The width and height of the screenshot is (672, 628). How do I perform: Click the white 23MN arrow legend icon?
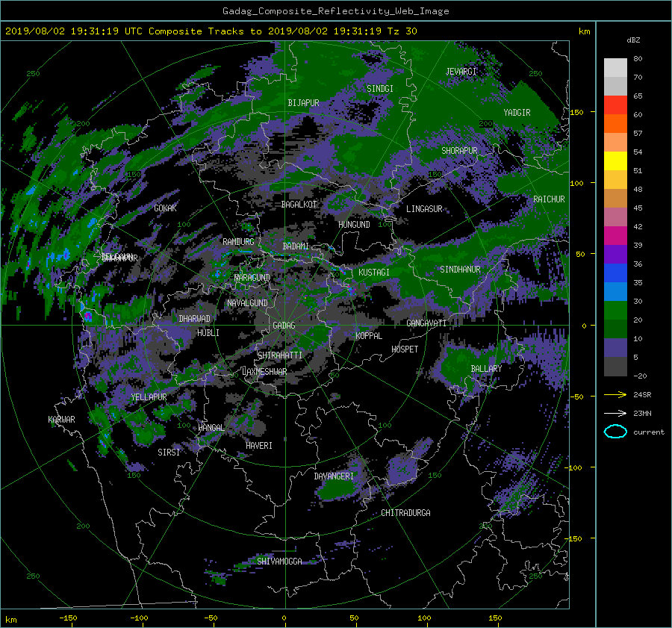tap(615, 413)
